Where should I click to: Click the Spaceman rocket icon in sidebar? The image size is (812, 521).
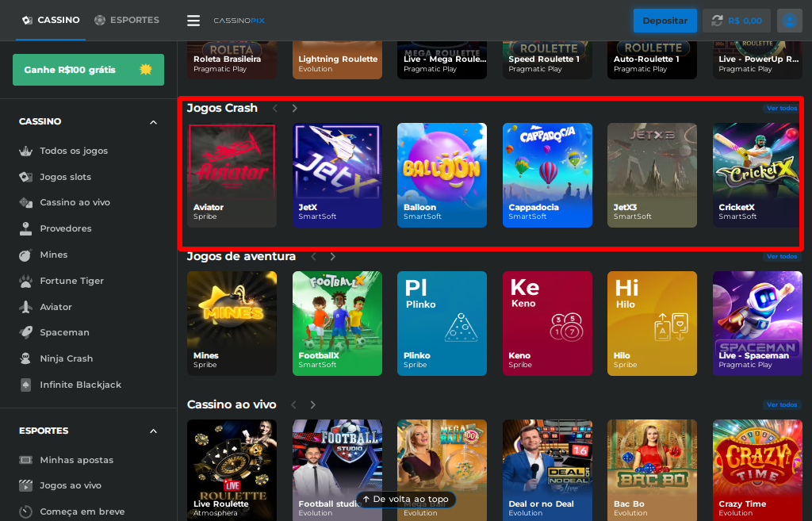pyautogui.click(x=25, y=332)
